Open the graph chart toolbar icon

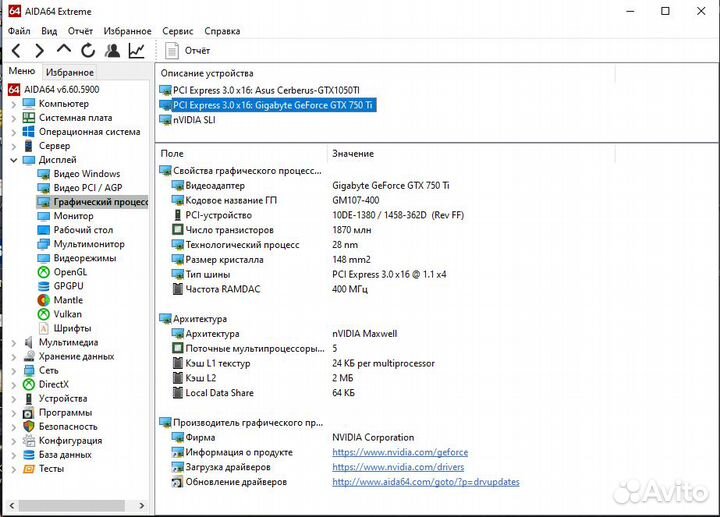click(x=136, y=51)
